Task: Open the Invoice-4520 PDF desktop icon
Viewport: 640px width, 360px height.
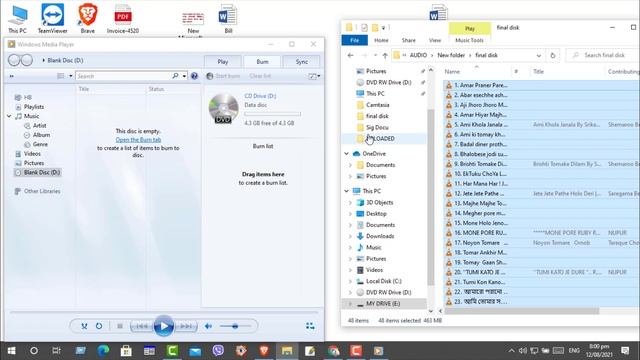Action: click(122, 18)
